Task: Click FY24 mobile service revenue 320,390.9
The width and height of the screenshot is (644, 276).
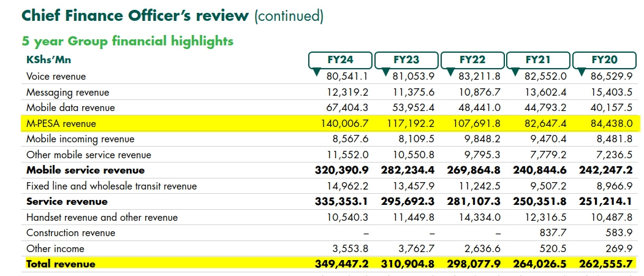Action: pos(342,171)
